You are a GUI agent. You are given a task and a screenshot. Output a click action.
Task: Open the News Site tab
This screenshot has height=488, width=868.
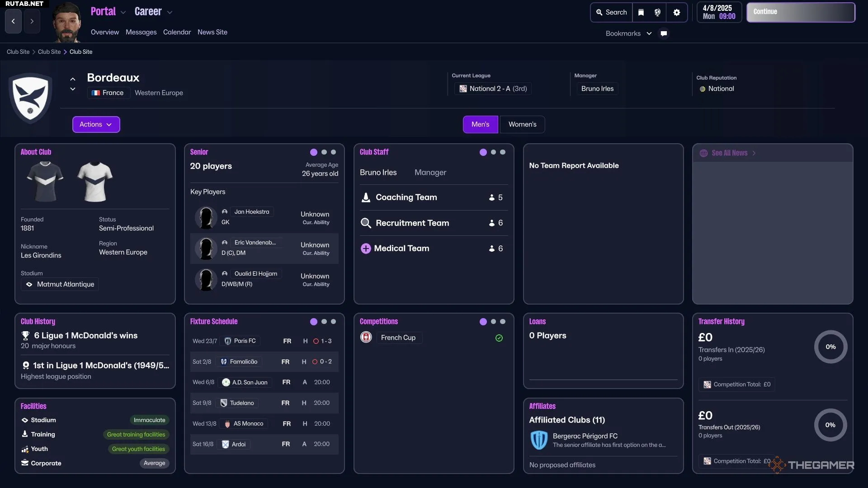click(x=212, y=32)
